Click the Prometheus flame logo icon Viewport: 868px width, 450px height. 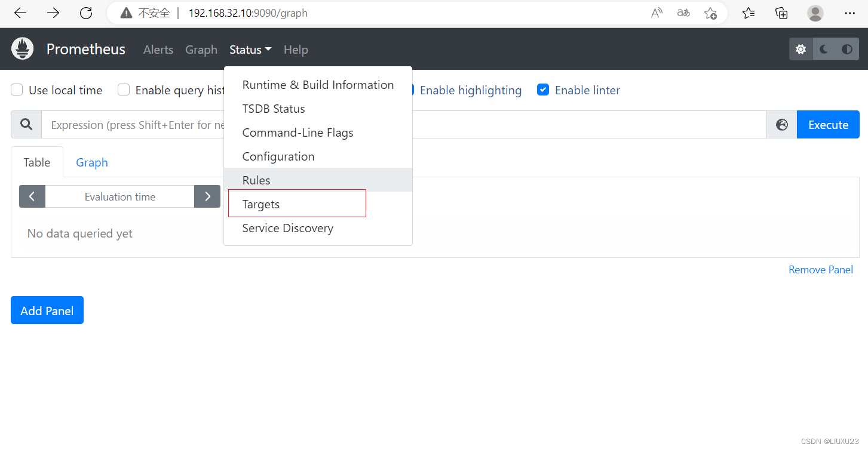pyautogui.click(x=23, y=49)
